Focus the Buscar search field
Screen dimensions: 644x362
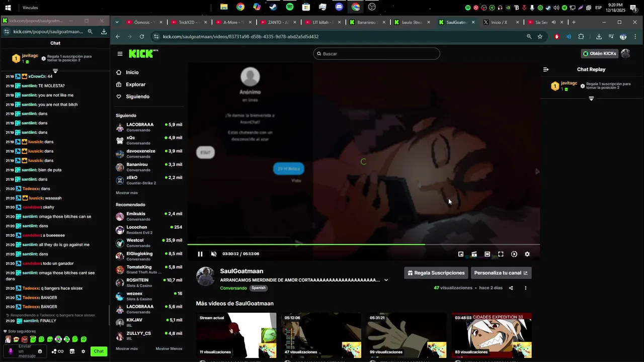point(376,54)
